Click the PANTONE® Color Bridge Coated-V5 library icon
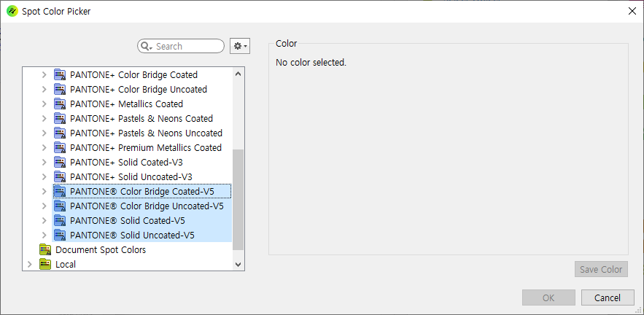The image size is (644, 315). pos(60,191)
